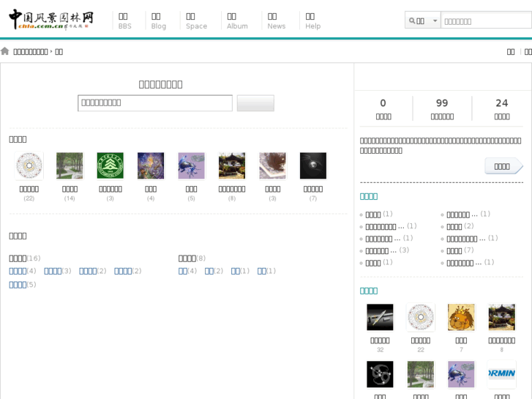This screenshot has width=532, height=399.
Task: Open the category heading with count (16)
Action: (x=18, y=258)
